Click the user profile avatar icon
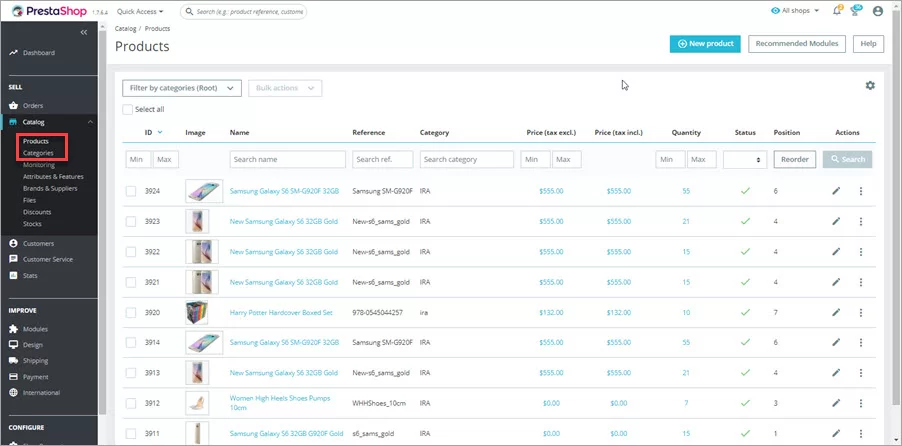Viewport: 902px width, 446px height. coord(878,11)
